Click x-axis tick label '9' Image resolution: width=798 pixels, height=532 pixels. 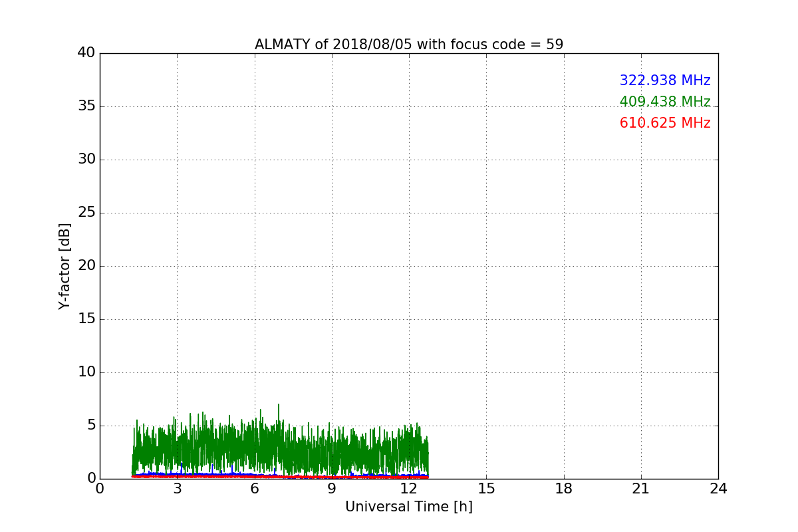332,489
